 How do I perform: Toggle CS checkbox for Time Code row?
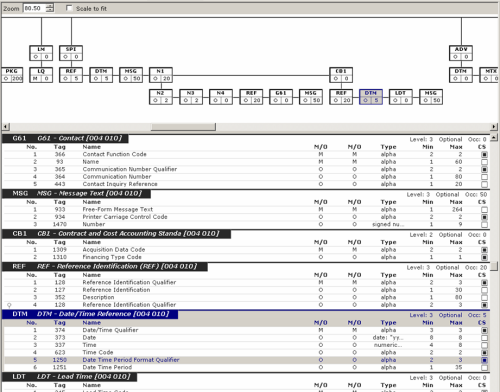(x=484, y=353)
